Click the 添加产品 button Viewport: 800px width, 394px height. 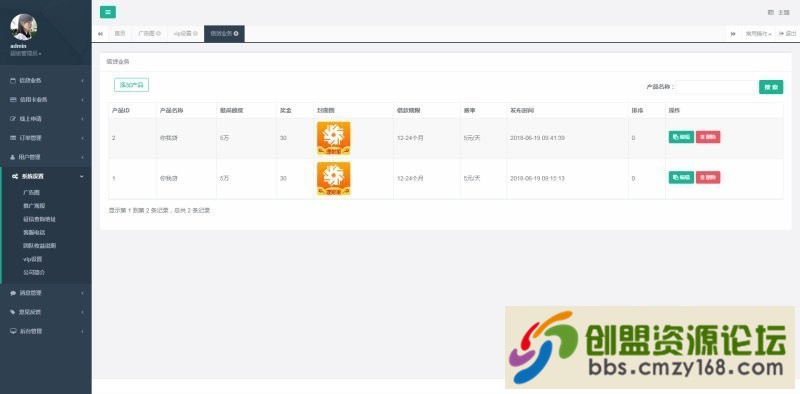point(131,85)
